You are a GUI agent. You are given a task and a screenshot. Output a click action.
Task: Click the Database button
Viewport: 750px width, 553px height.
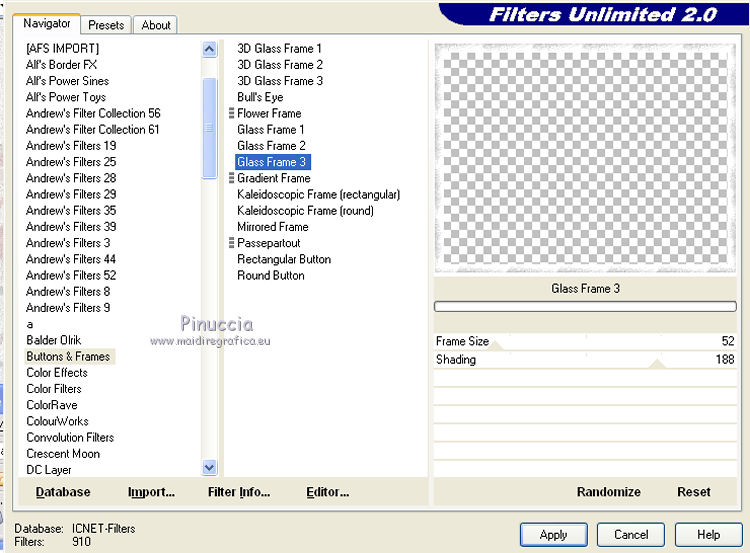[x=63, y=492]
